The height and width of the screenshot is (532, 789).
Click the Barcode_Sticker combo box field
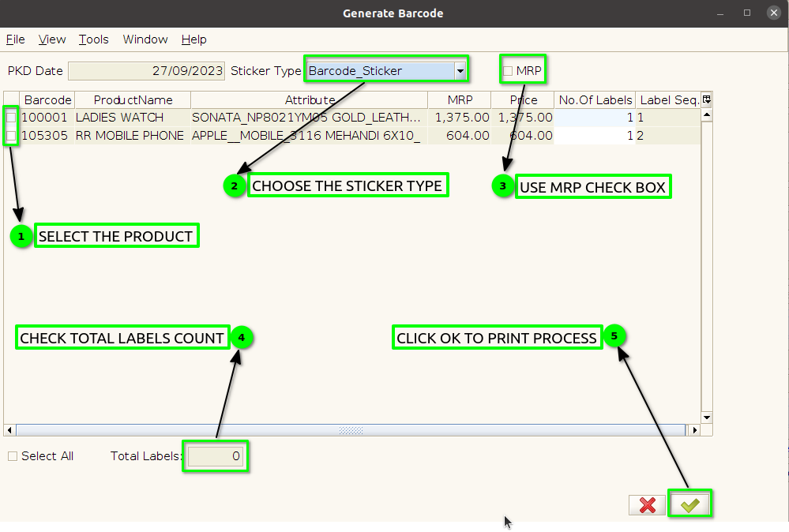pos(381,71)
